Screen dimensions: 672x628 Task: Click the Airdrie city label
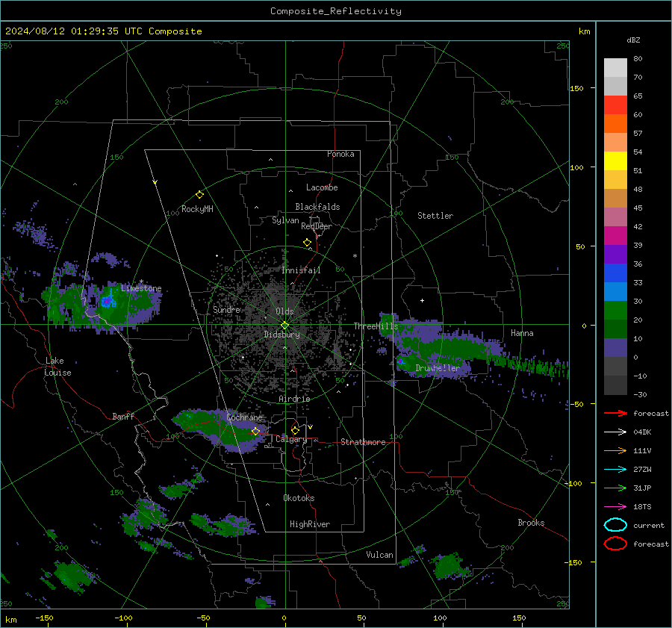coord(294,399)
